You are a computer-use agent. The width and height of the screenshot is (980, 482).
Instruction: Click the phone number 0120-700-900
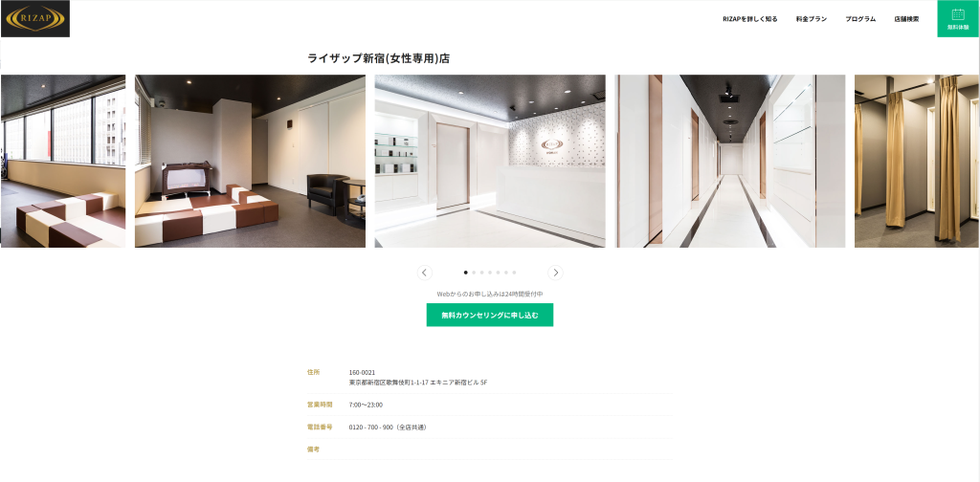pyautogui.click(x=370, y=427)
